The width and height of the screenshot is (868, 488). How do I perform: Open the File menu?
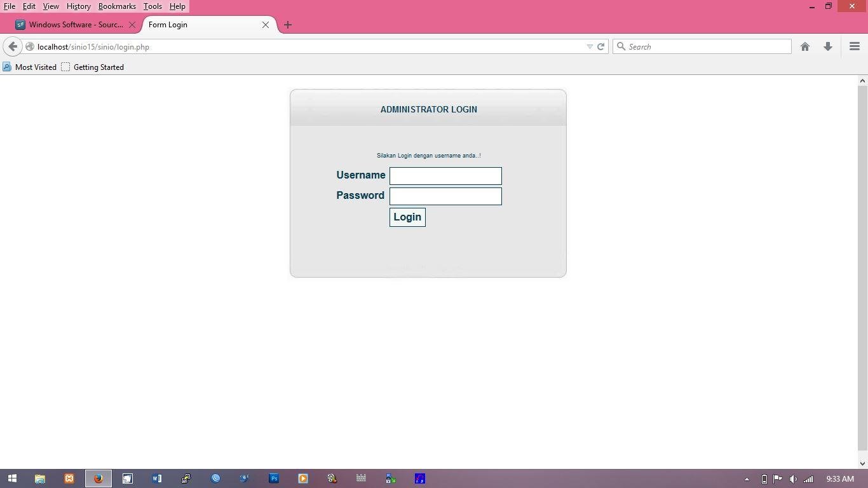10,6
